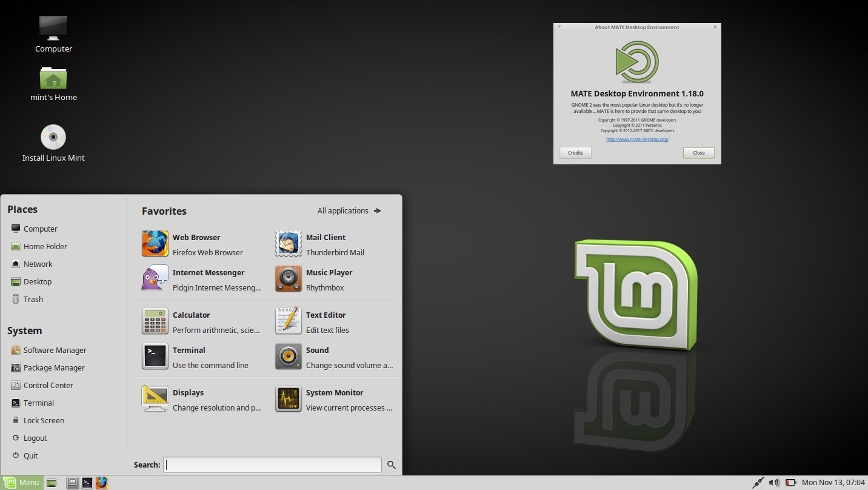This screenshot has height=490, width=868.
Task: Click the magnifier icon beside Search
Action: tap(392, 465)
